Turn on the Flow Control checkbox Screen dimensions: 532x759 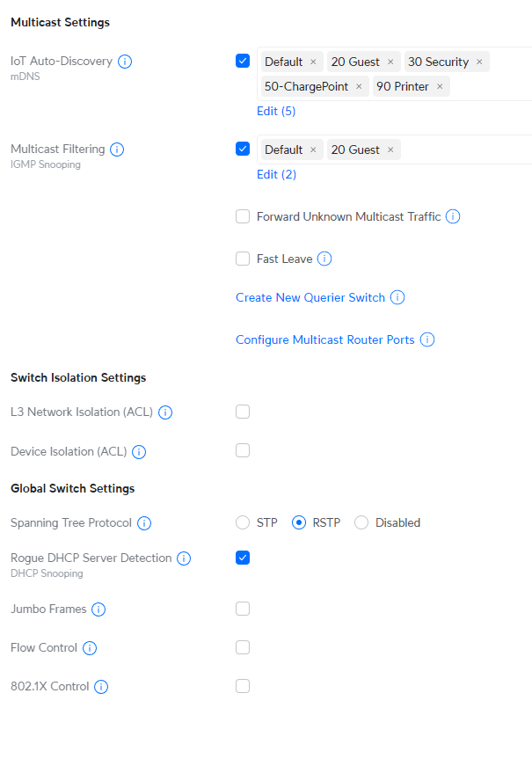coord(243,647)
